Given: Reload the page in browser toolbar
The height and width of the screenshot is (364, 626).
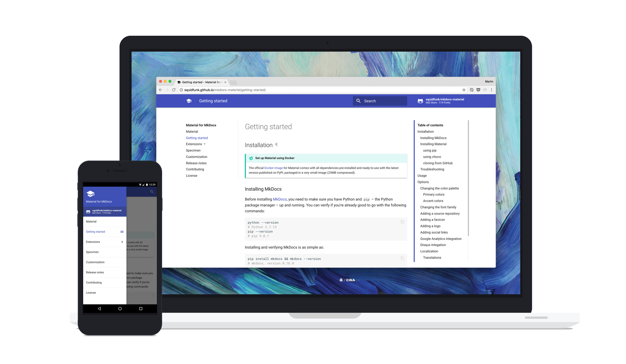Looking at the screenshot, I should tap(174, 90).
